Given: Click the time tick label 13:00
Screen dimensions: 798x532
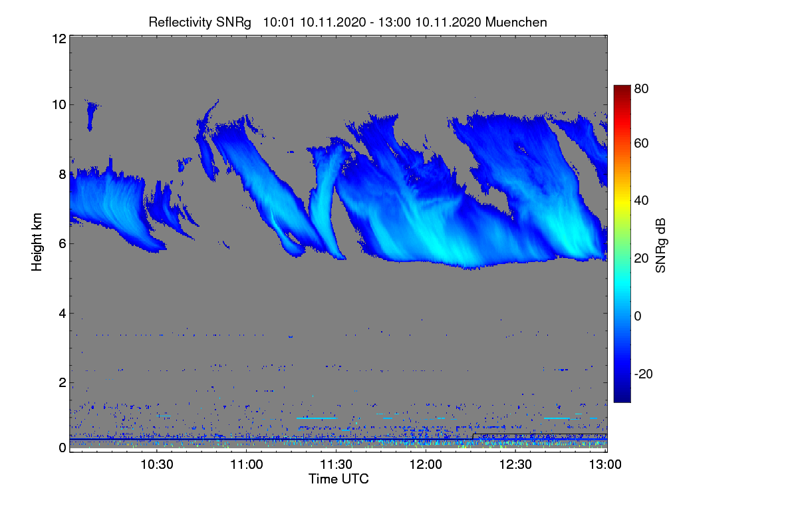Looking at the screenshot, I should click(x=606, y=464).
